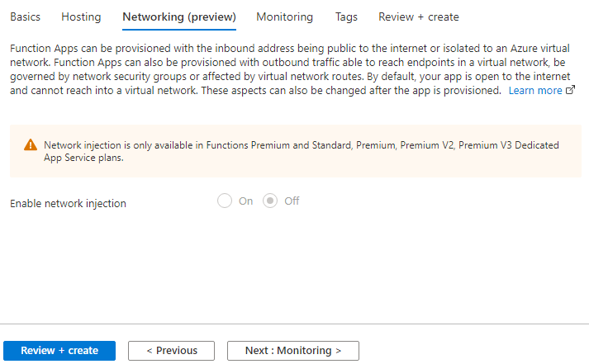Click the Previous button
Viewport: 589px width, 364px height.
coord(171,351)
